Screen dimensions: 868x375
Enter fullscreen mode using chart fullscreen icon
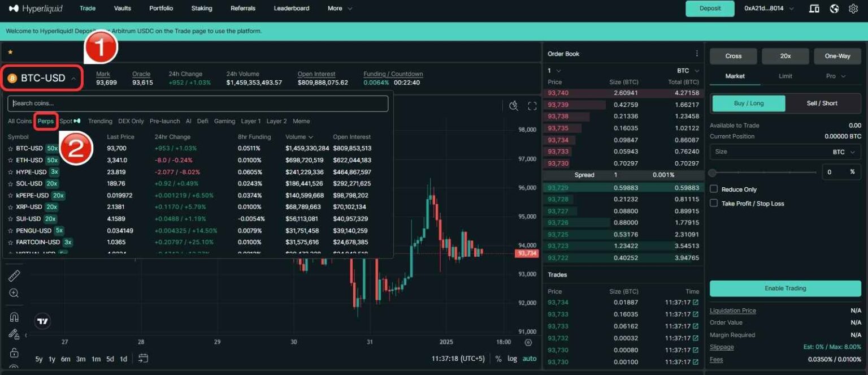532,105
